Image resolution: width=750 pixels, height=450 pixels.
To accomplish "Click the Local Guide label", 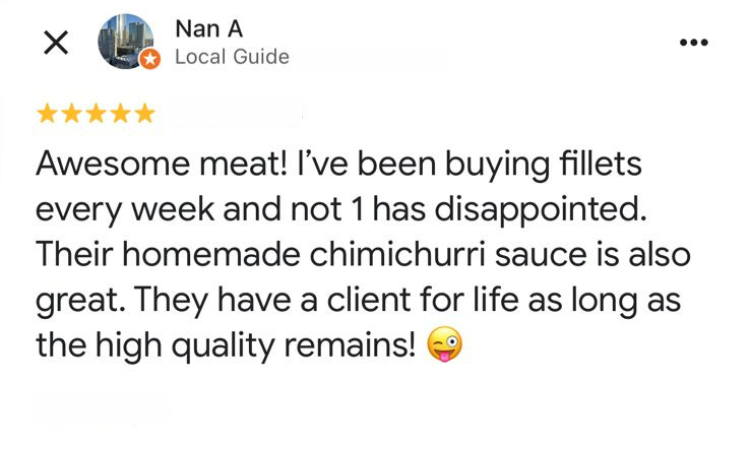I will coord(231,57).
